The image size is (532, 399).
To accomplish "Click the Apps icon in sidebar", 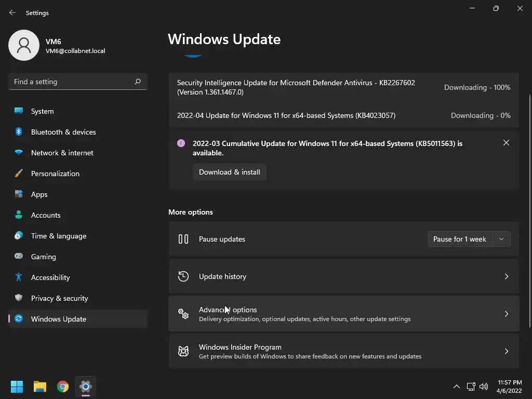I will pyautogui.click(x=19, y=194).
